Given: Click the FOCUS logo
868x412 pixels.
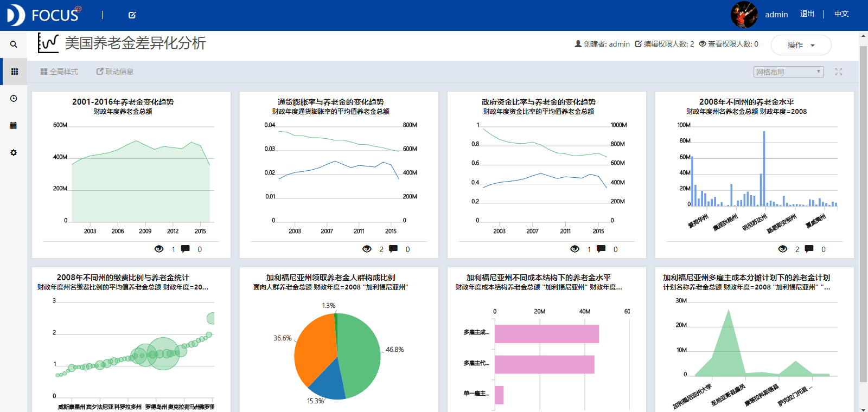Looking at the screenshot, I should pos(44,15).
